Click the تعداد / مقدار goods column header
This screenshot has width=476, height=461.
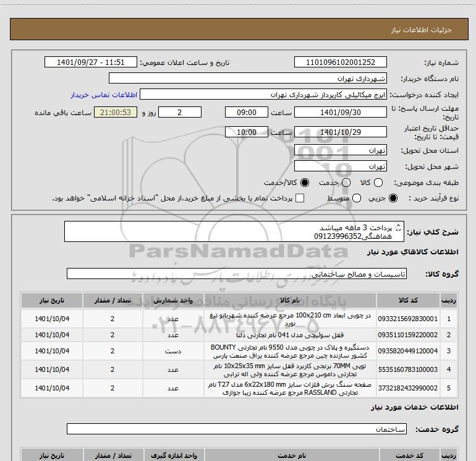[x=113, y=300]
